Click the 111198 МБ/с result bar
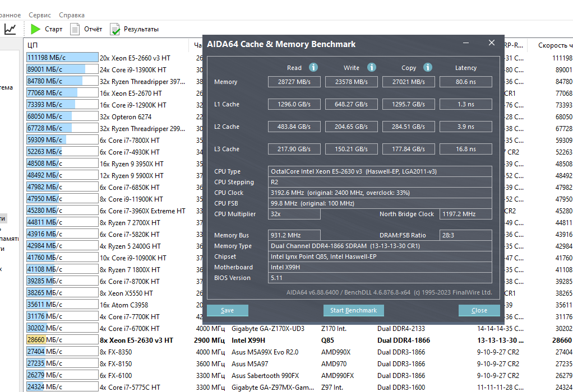 point(62,57)
